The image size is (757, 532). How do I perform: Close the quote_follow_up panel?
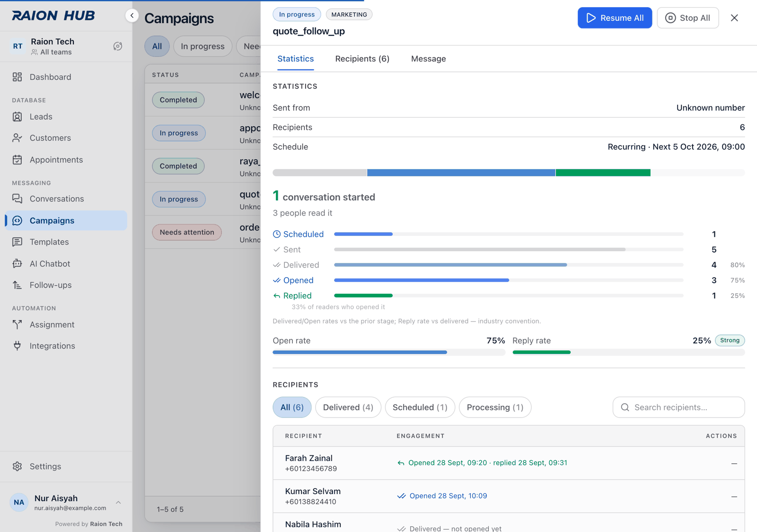click(734, 18)
